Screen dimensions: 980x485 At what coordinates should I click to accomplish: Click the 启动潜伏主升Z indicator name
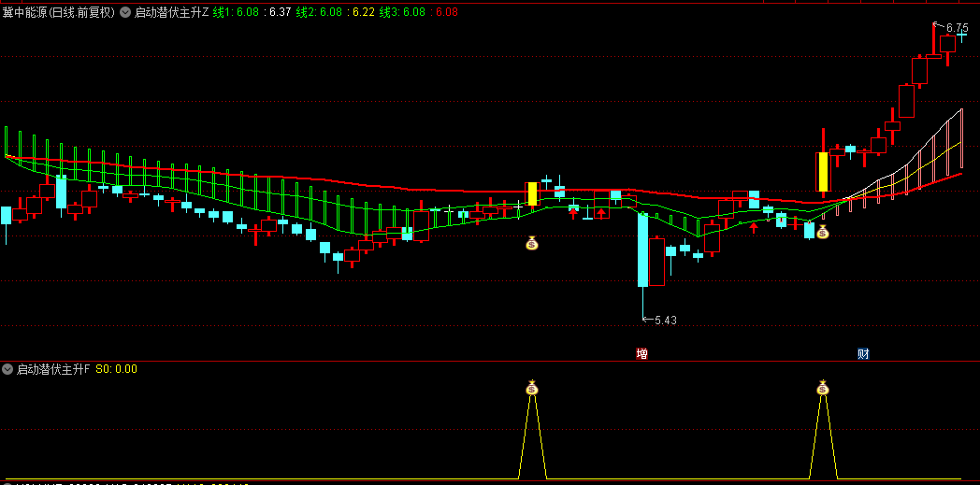pyautogui.click(x=171, y=12)
